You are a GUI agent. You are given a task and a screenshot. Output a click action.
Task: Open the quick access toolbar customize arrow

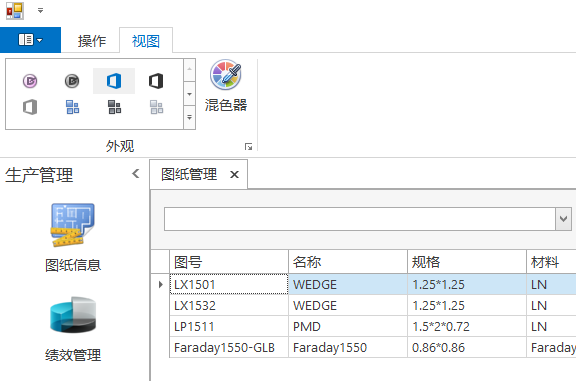click(x=40, y=11)
